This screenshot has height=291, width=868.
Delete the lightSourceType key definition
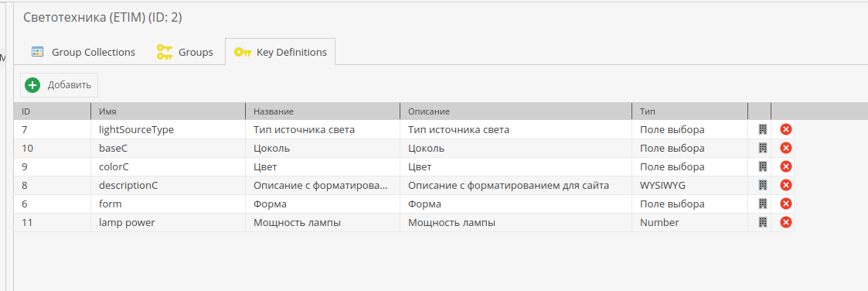click(x=785, y=130)
